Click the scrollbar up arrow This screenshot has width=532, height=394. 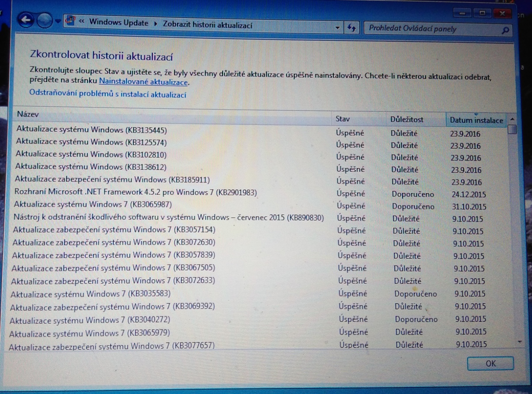point(512,120)
